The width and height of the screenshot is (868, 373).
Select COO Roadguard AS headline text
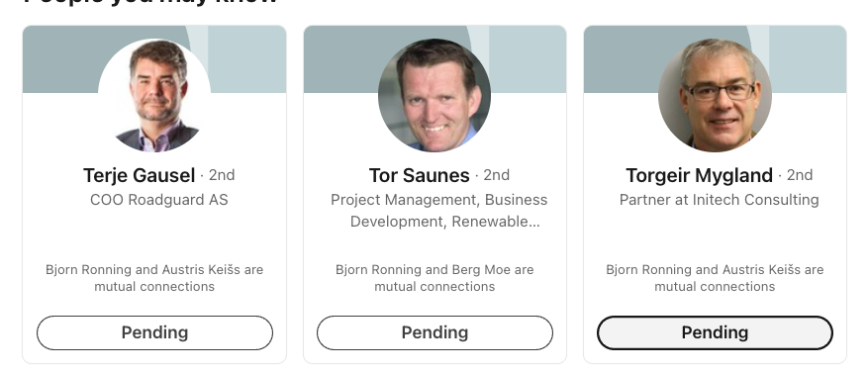159,200
